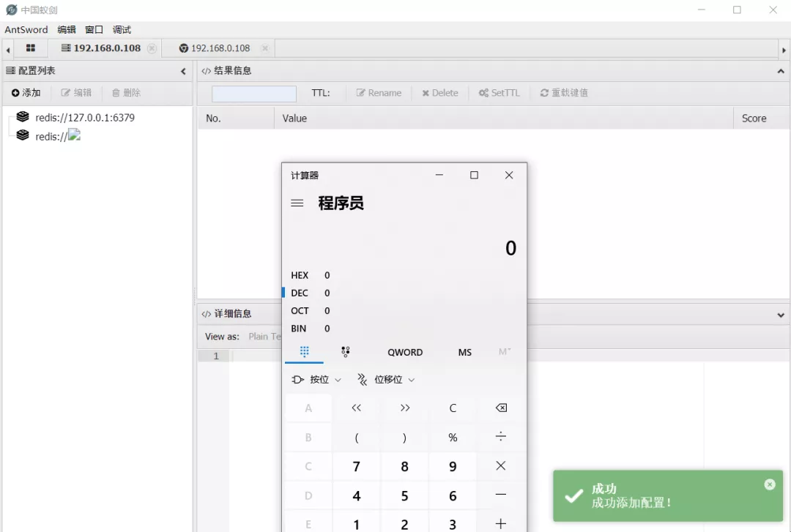Minimize the 计算器 calculator window

click(x=439, y=175)
